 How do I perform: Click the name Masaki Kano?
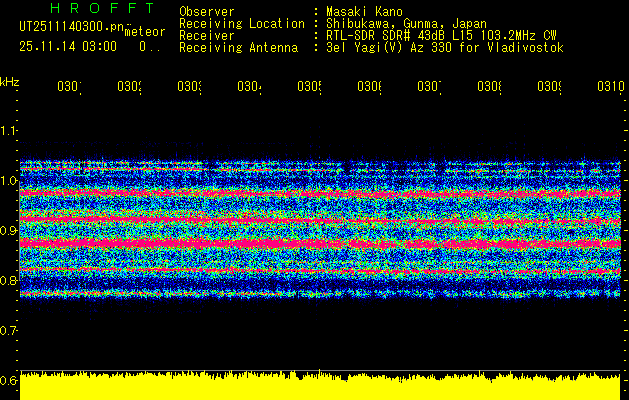pyautogui.click(x=364, y=12)
